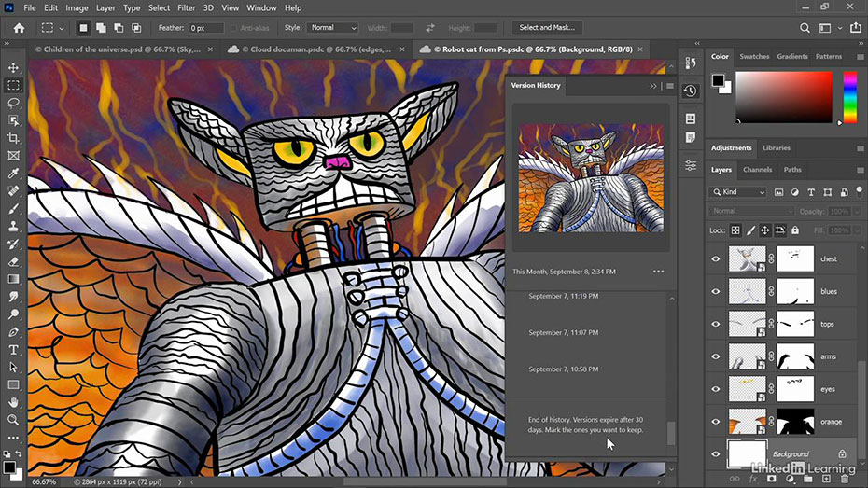Pick a color in the red color field

tap(784, 97)
